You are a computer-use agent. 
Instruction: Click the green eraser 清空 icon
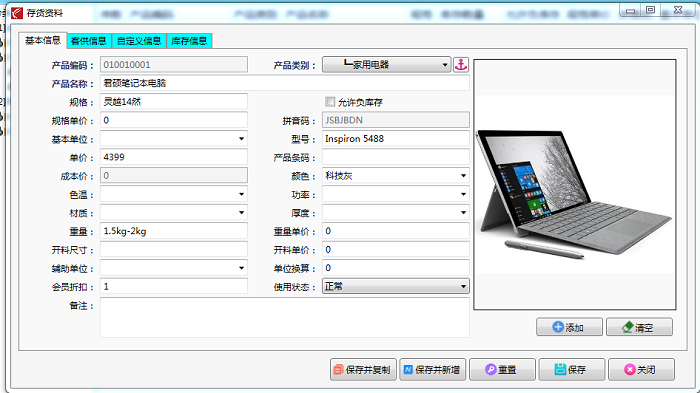click(x=627, y=327)
